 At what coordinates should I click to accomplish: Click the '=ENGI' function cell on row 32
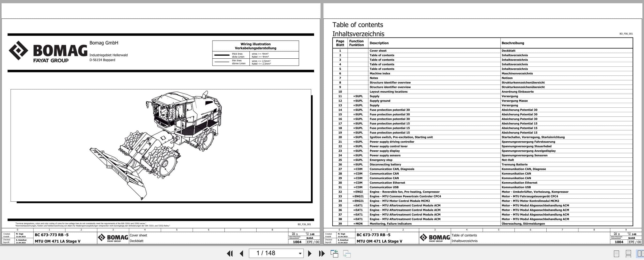tap(358, 192)
